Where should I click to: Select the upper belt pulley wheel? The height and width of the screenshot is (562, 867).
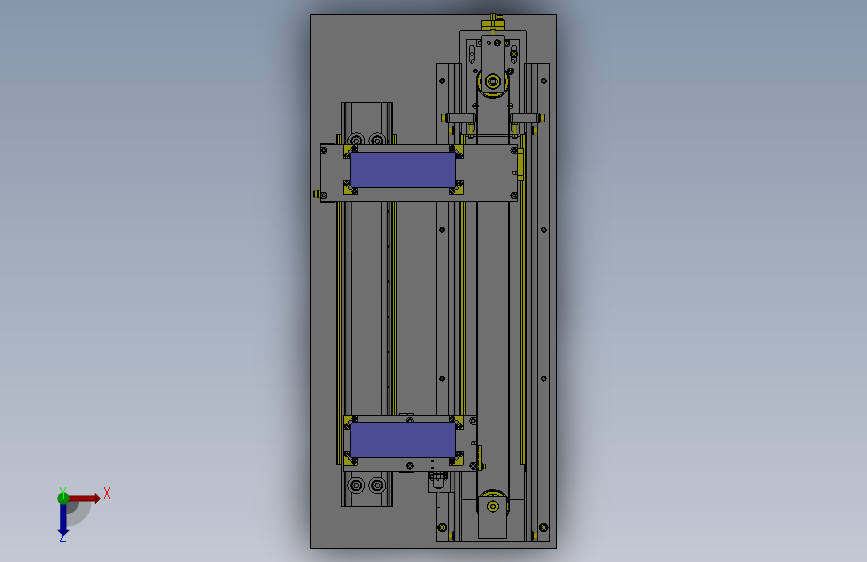493,82
